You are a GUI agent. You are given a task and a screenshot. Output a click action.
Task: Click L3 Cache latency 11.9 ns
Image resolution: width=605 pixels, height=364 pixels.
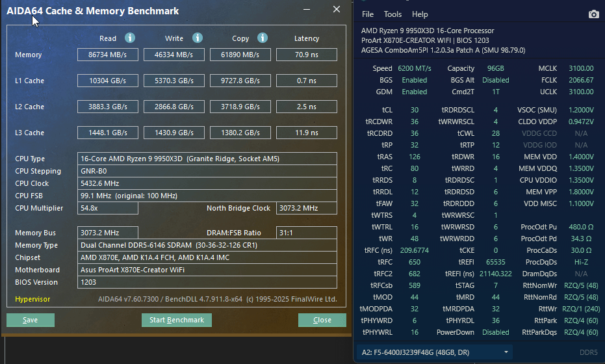[307, 133]
